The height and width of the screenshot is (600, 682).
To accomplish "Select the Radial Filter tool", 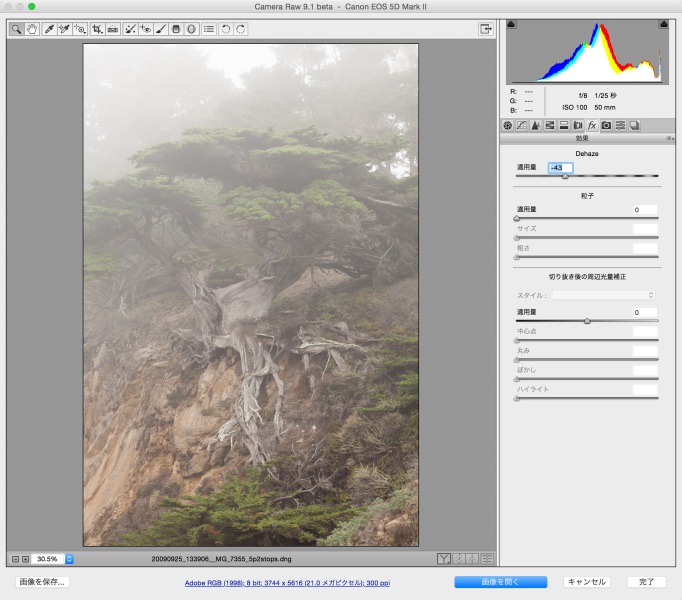I will pyautogui.click(x=191, y=29).
